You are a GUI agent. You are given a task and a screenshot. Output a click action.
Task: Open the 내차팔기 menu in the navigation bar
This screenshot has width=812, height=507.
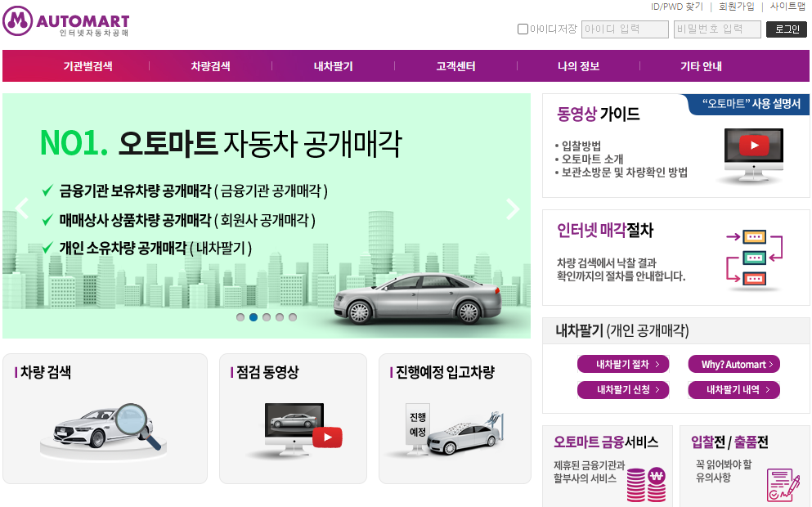[333, 66]
